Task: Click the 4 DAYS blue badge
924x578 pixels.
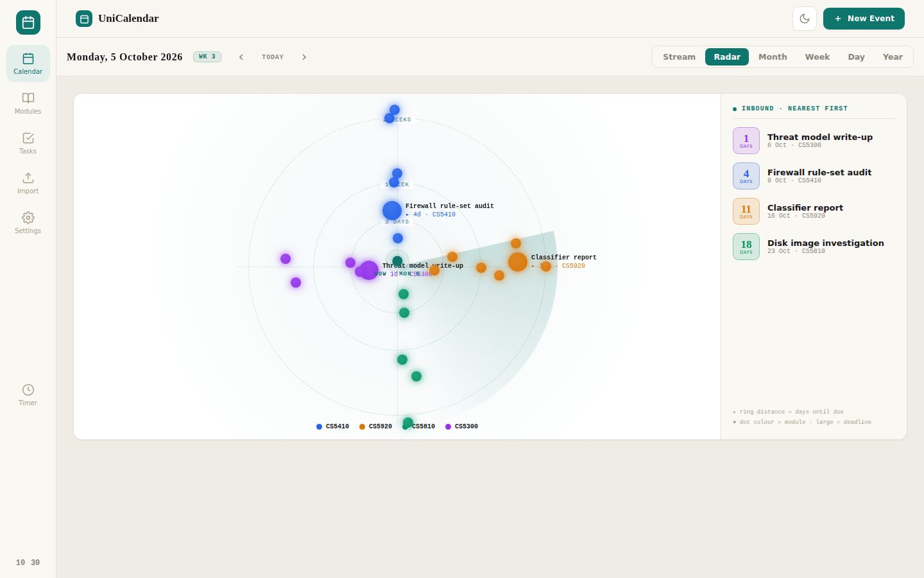Action: point(746,176)
